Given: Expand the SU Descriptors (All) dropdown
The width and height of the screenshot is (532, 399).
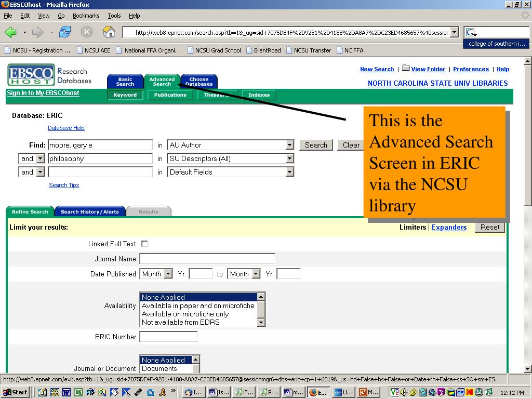Looking at the screenshot, I should tap(289, 159).
